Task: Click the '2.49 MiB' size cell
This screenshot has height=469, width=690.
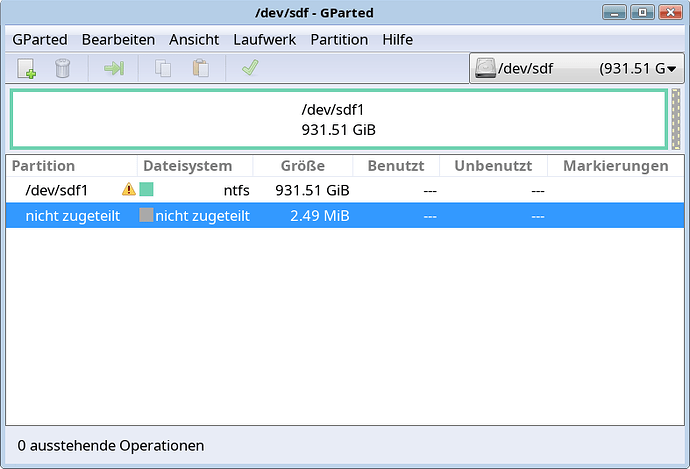Action: click(319, 216)
